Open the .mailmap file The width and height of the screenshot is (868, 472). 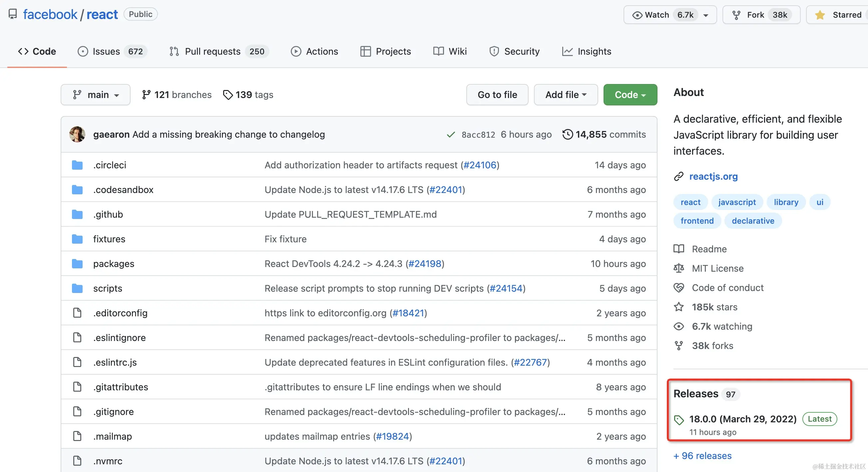click(x=113, y=436)
